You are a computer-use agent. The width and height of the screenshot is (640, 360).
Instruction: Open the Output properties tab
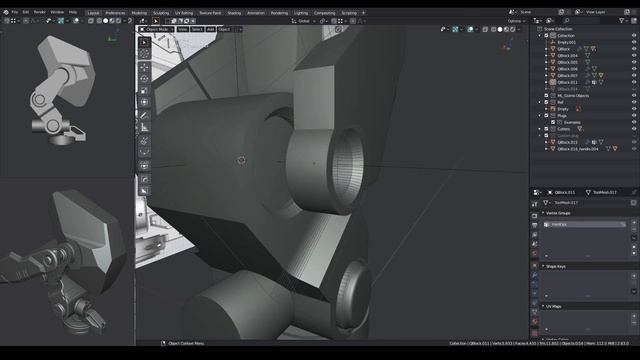[x=535, y=225]
